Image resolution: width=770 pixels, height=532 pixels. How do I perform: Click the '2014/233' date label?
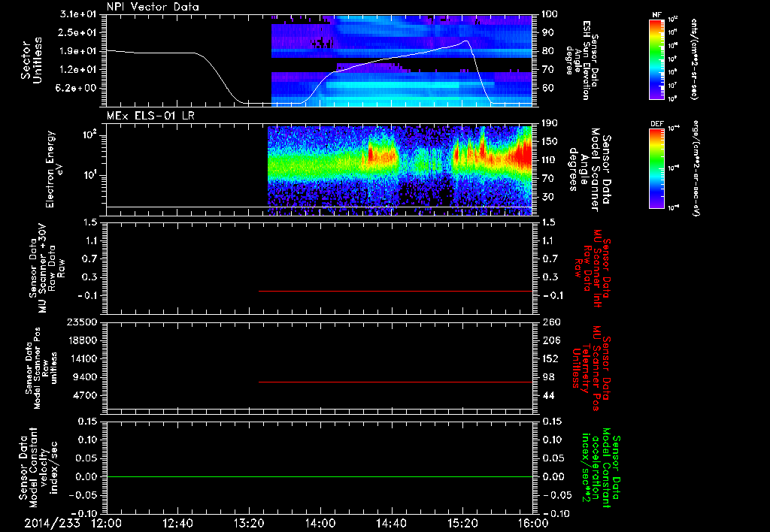coord(52,523)
